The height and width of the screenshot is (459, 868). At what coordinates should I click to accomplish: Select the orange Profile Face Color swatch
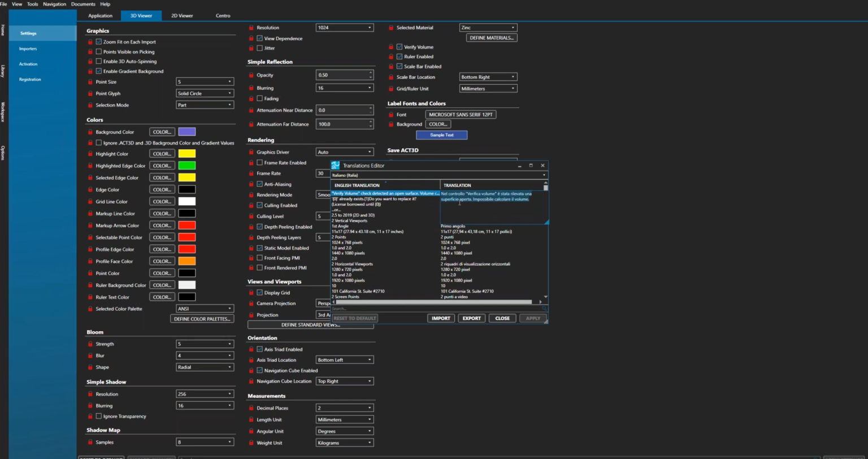[x=186, y=261]
